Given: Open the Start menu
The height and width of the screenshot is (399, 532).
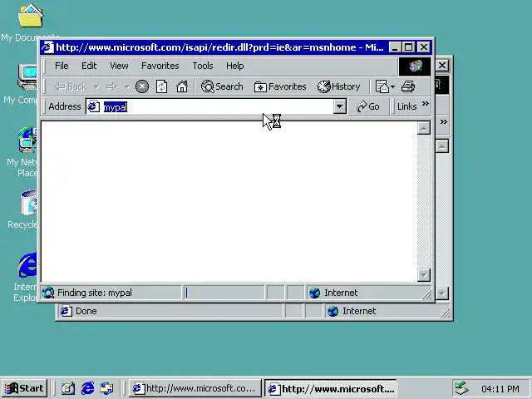Looking at the screenshot, I should [24, 388].
